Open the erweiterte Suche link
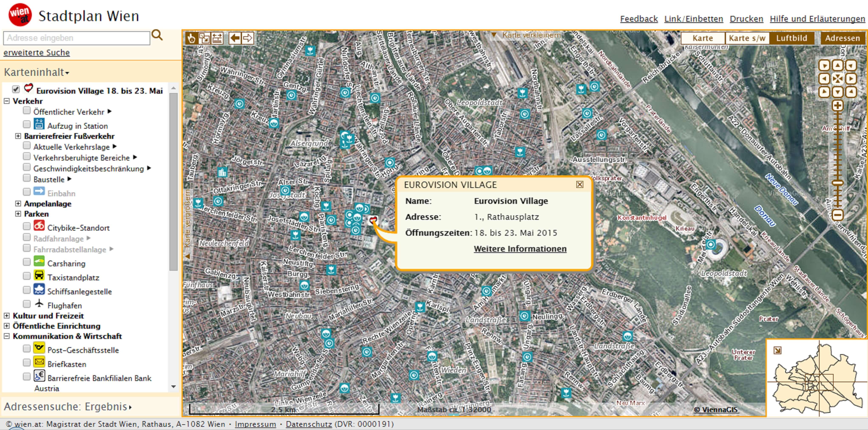 point(37,53)
